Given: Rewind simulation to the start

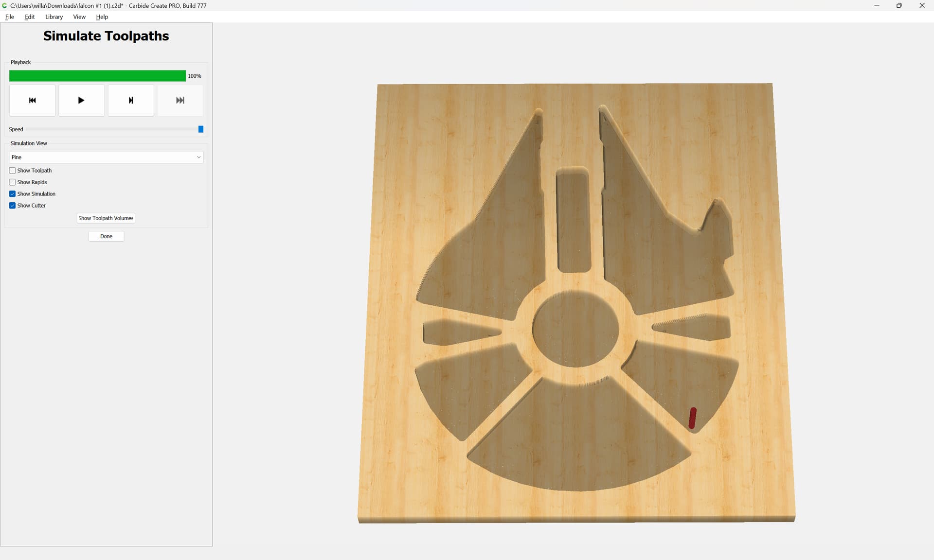Looking at the screenshot, I should pyautogui.click(x=32, y=100).
